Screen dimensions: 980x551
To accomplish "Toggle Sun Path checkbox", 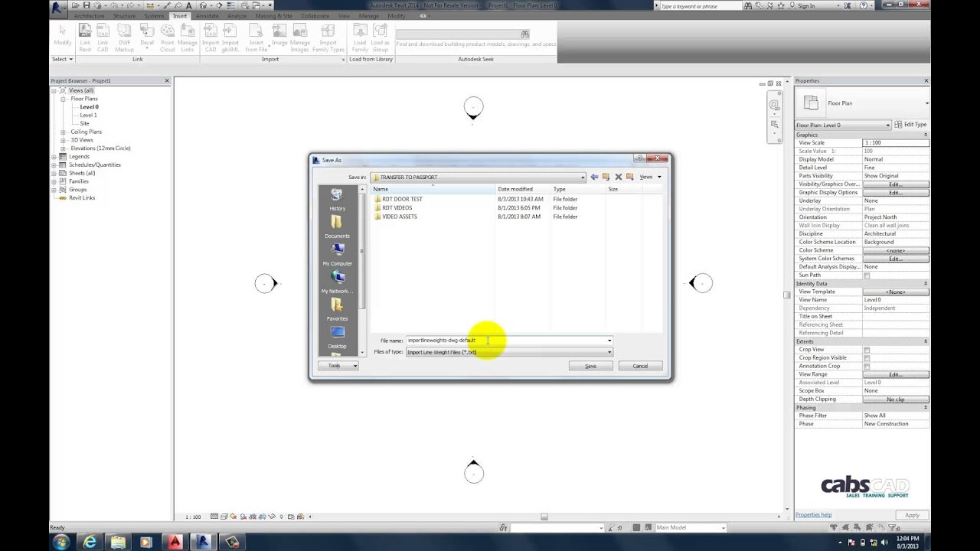I will coord(867,275).
